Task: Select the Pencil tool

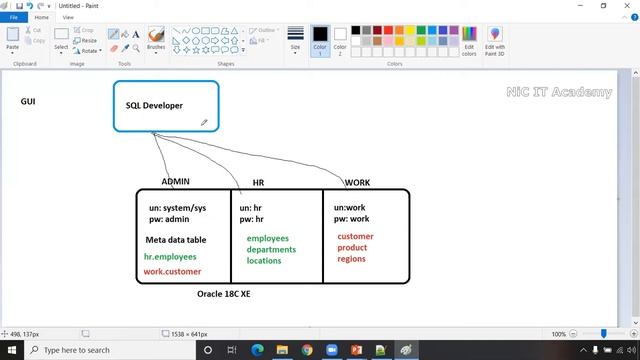Action: tap(113, 34)
